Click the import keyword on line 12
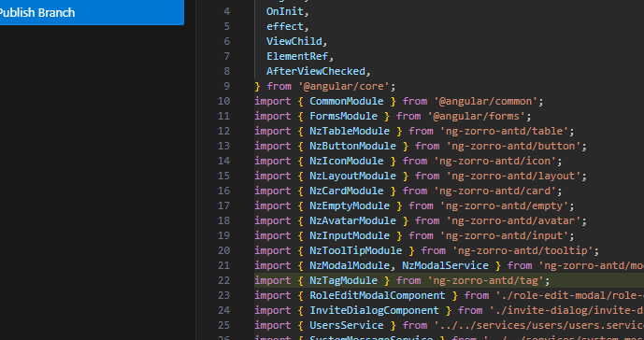The image size is (644, 340). [272, 131]
